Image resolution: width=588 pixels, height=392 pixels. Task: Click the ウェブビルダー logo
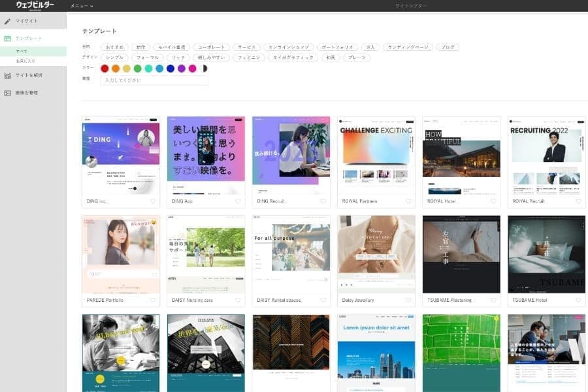tap(35, 5)
